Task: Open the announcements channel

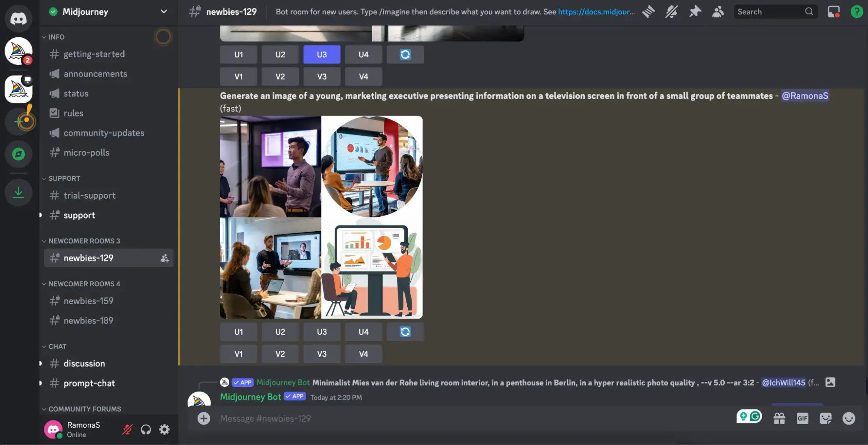Action: coord(109,74)
